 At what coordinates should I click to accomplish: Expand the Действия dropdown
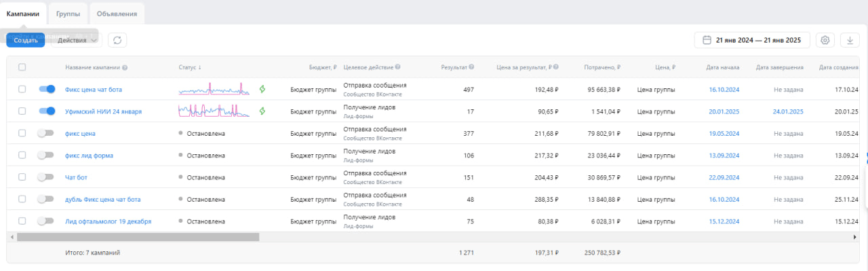(x=77, y=40)
